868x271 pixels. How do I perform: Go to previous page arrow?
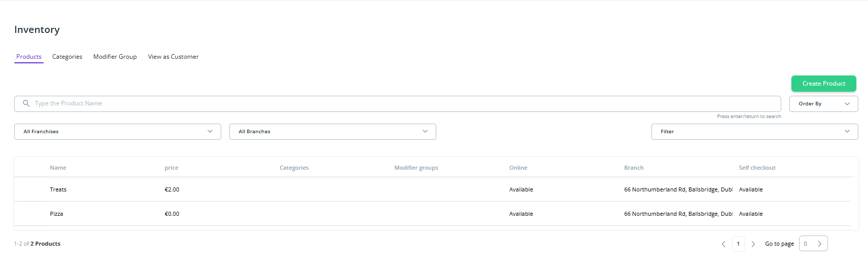[723, 244]
